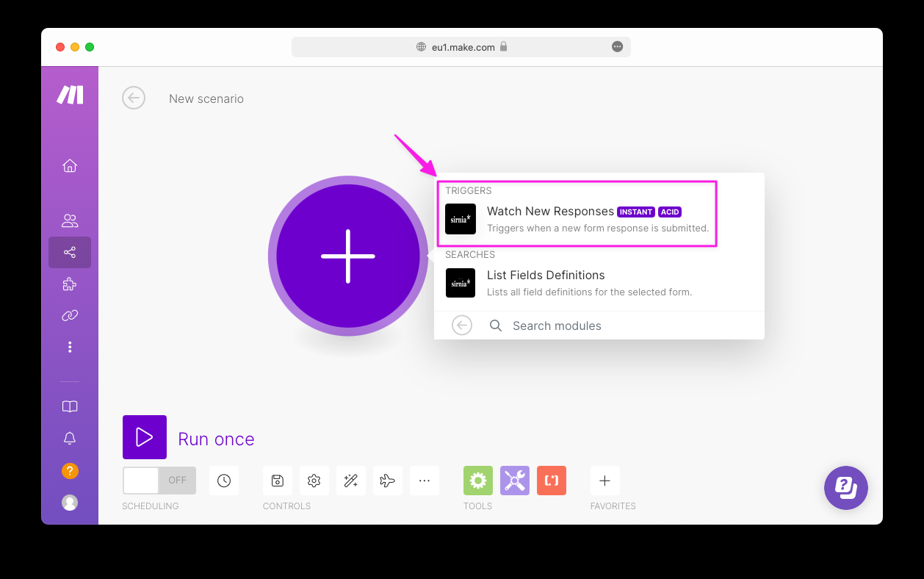Image resolution: width=924 pixels, height=579 pixels.
Task: Click the INSTANT badge
Action: coord(636,212)
